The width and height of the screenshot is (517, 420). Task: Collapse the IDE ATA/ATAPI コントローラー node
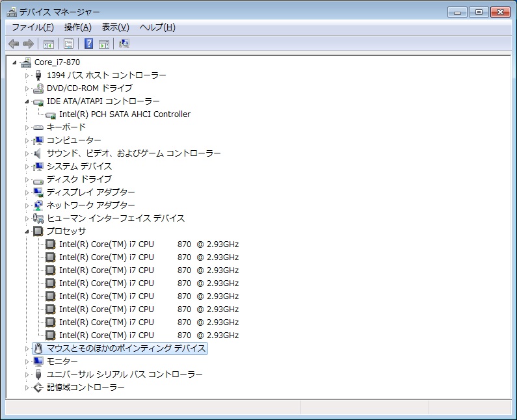pyautogui.click(x=27, y=102)
